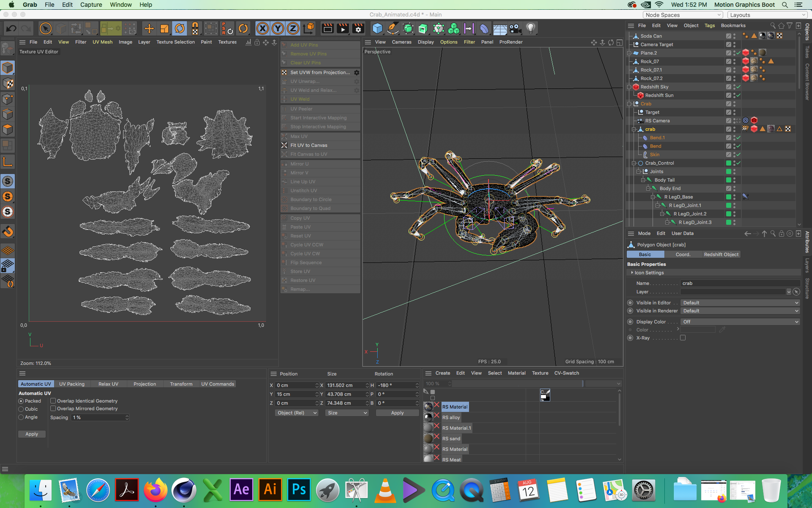Click the Light object bulb icon
Viewport: 812px width, 508px height.
click(530, 29)
